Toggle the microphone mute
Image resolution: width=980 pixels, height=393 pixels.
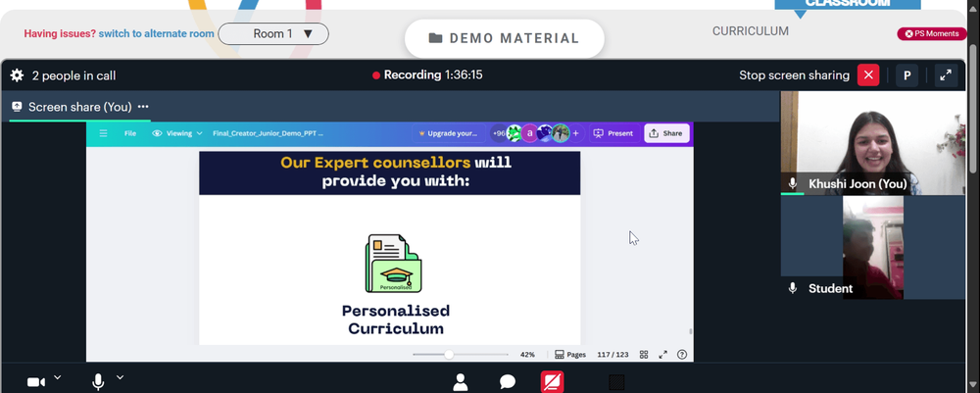pos(98,382)
